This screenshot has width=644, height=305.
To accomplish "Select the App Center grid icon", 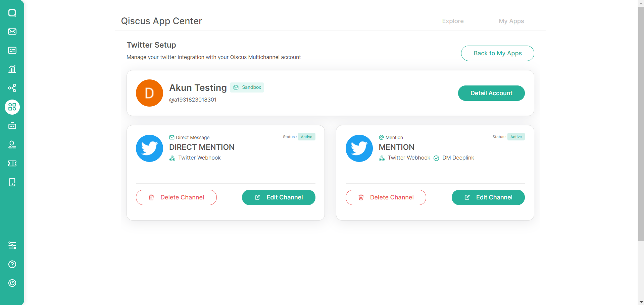I will point(12,107).
